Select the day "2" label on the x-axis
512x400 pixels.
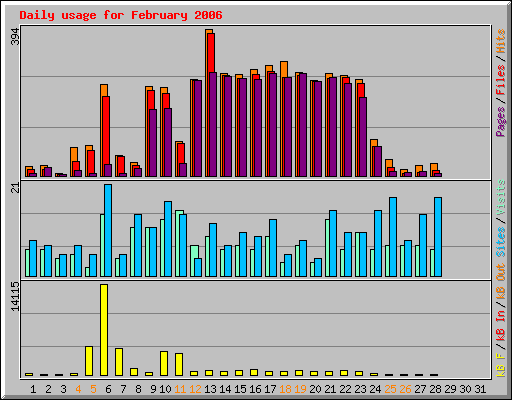click(x=48, y=389)
